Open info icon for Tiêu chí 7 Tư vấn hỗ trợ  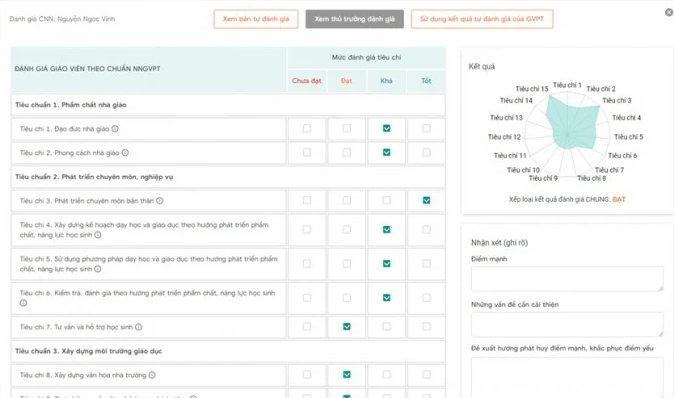(x=138, y=327)
